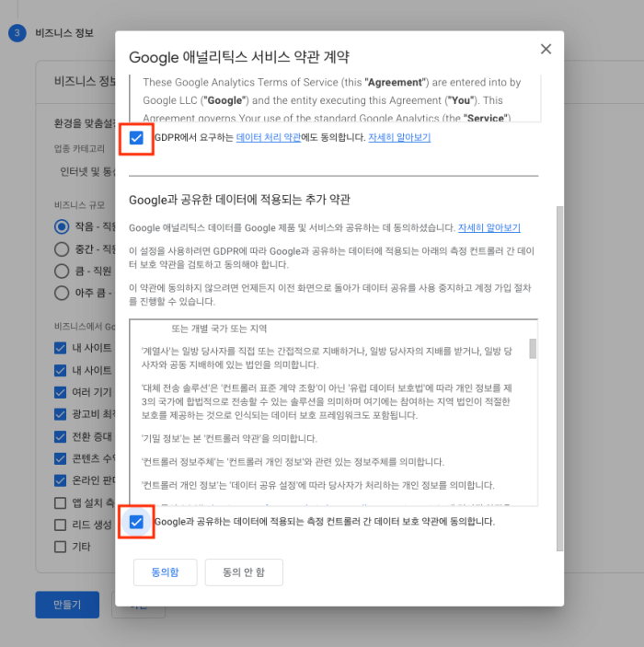Screen dimensions: 644x647
Task: Click the step 3 비즈니스 정보 circle icon
Action: [17, 33]
